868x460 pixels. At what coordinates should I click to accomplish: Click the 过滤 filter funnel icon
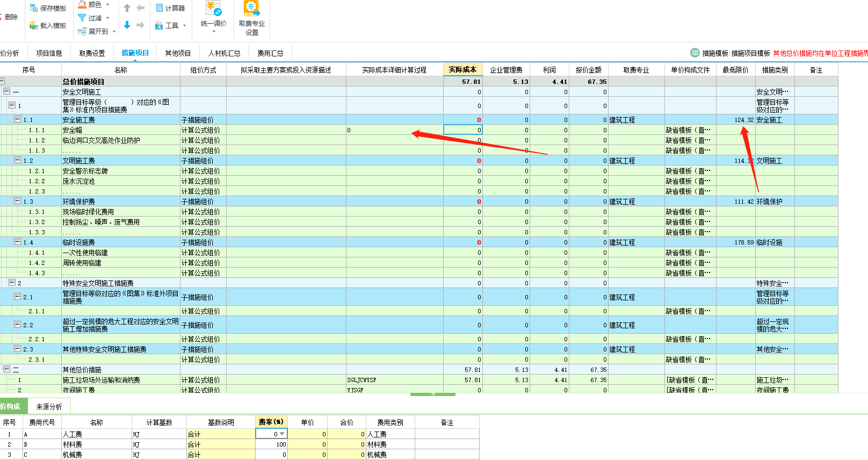[x=82, y=18]
